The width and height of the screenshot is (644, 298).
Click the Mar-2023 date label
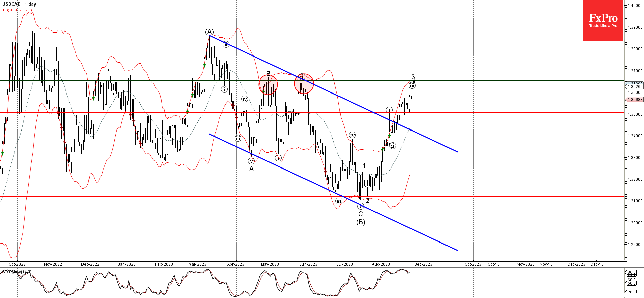[198, 264]
